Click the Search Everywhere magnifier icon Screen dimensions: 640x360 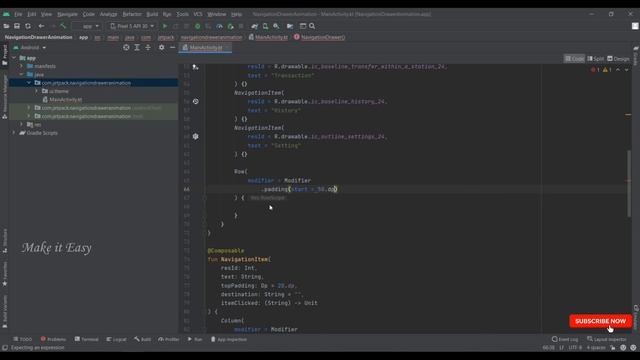[312, 26]
